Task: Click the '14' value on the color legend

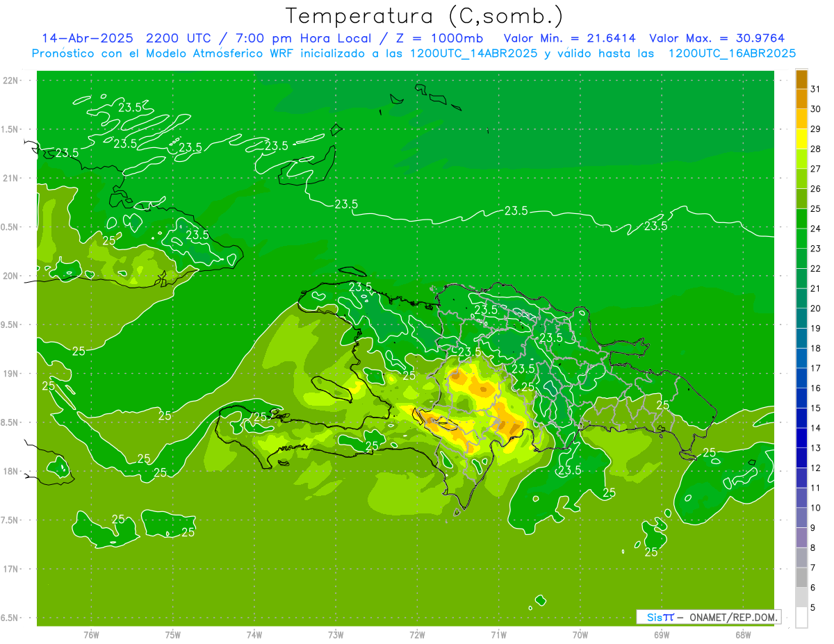Action: [815, 429]
